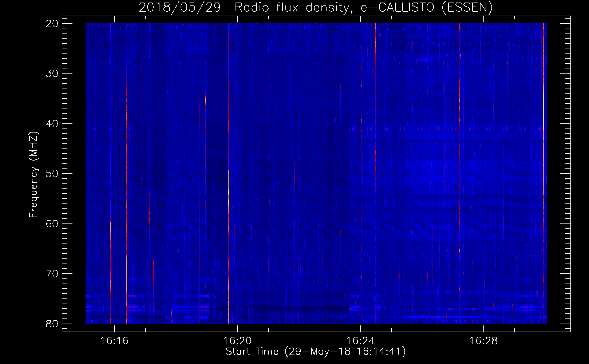Click the 80 MHz frequency tick label
The height and width of the screenshot is (364, 589).
click(x=52, y=324)
